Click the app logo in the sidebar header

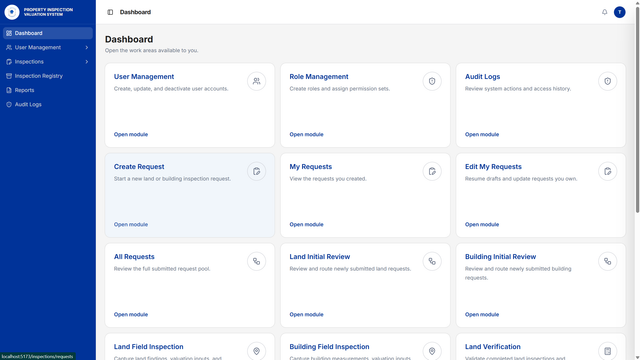(12, 12)
